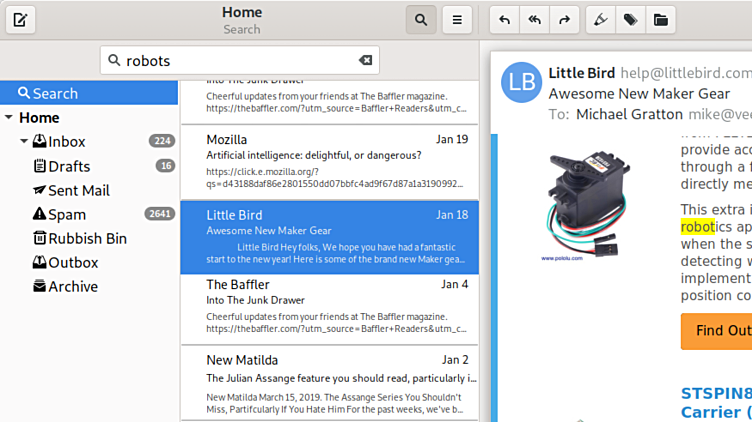Open the move to folder icon

659,20
